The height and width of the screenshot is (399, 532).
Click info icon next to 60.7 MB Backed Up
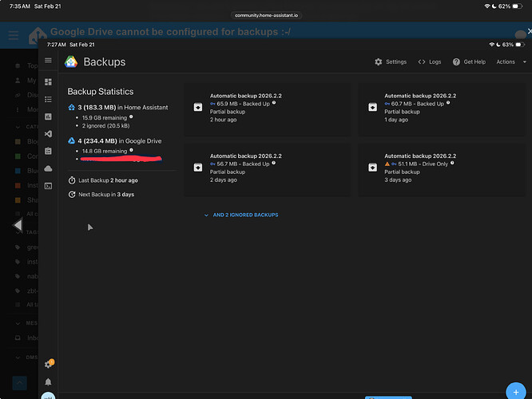click(448, 103)
